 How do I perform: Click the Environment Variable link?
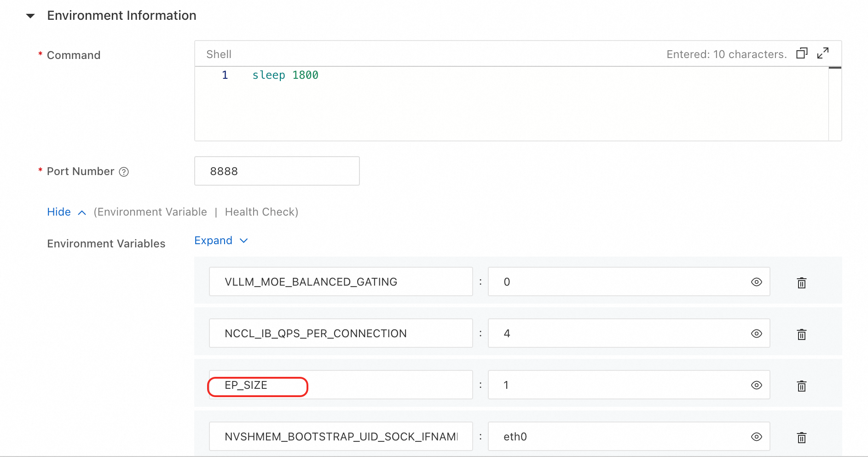pos(152,212)
